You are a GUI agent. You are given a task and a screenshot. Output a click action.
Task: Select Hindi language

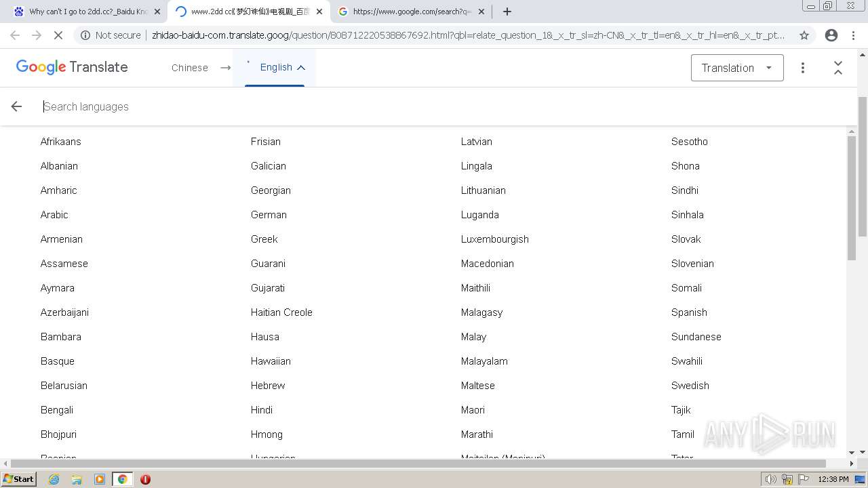[x=262, y=410]
